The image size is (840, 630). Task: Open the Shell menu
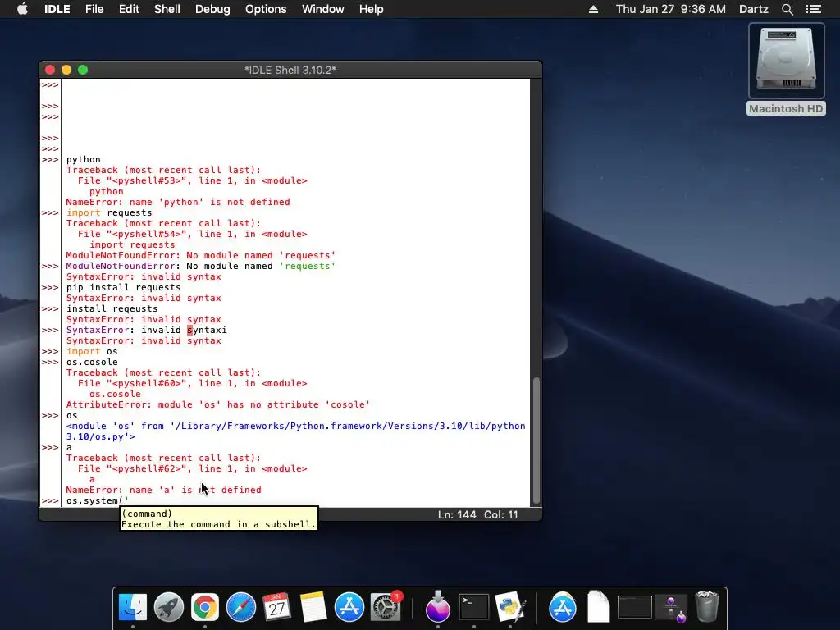167,9
